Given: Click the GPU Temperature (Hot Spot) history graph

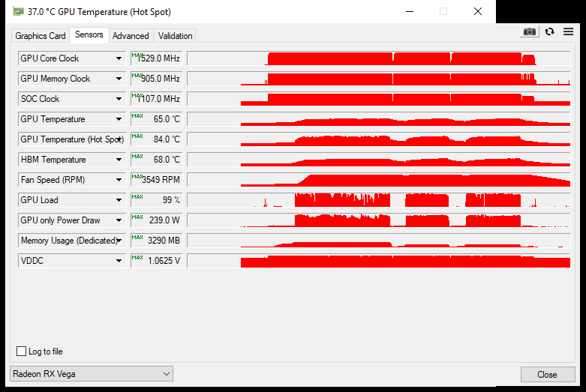Looking at the screenshot, I should click(379, 139).
